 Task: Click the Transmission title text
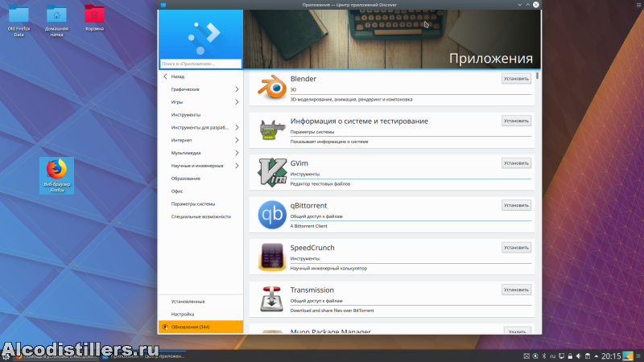tap(312, 290)
